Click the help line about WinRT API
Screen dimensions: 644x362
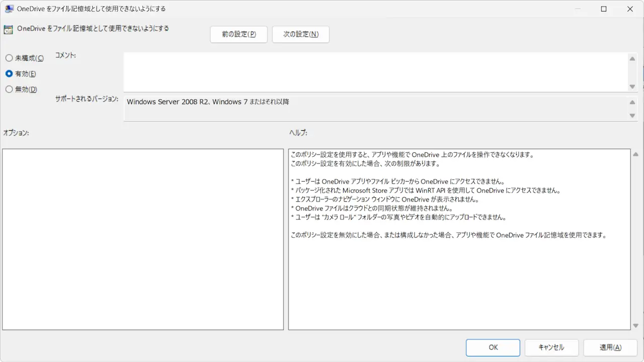pos(426,191)
